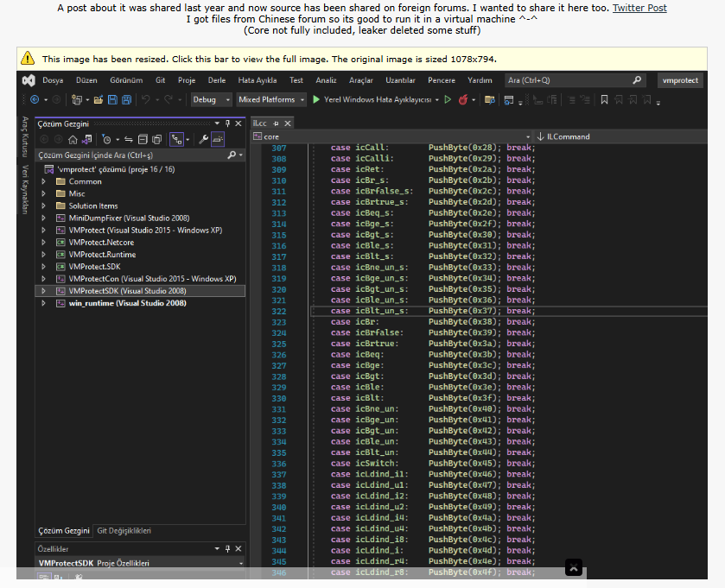
Task: Pin the il.cc editor tab
Action: pos(276,123)
